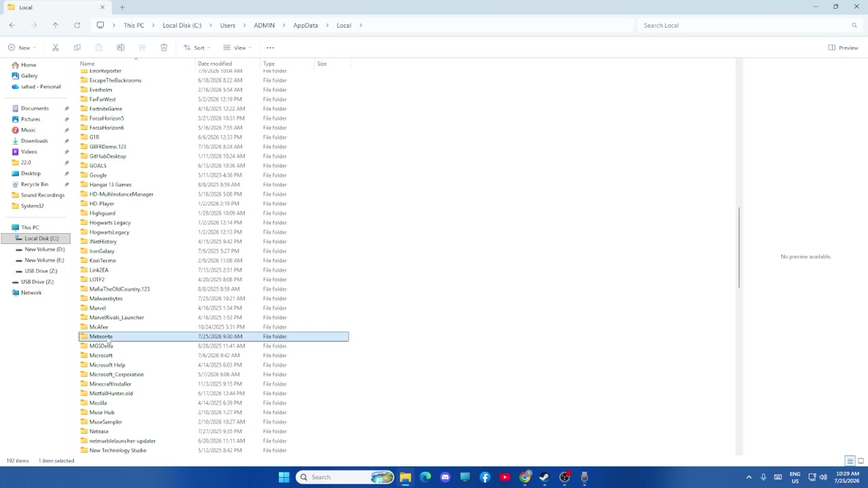Launch Steam from taskbar
This screenshot has height=488, width=868.
point(545,477)
